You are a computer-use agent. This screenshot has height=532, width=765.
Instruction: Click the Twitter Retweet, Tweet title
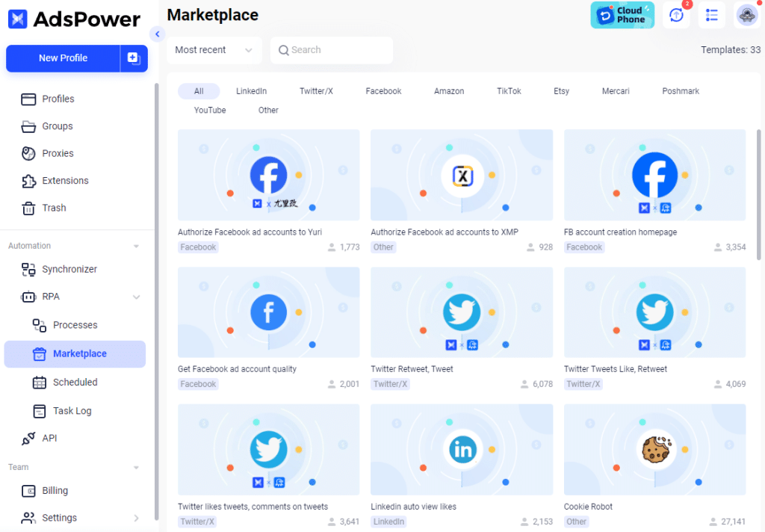point(412,369)
